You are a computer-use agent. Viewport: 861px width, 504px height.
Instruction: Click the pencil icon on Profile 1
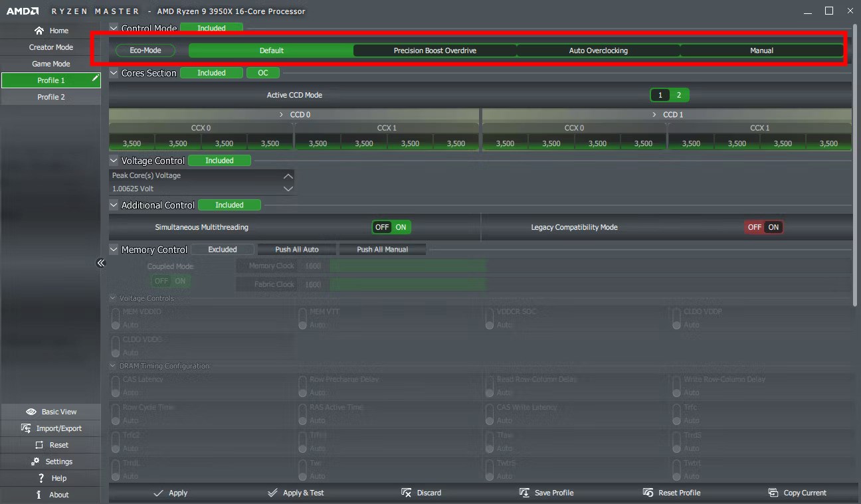point(95,79)
